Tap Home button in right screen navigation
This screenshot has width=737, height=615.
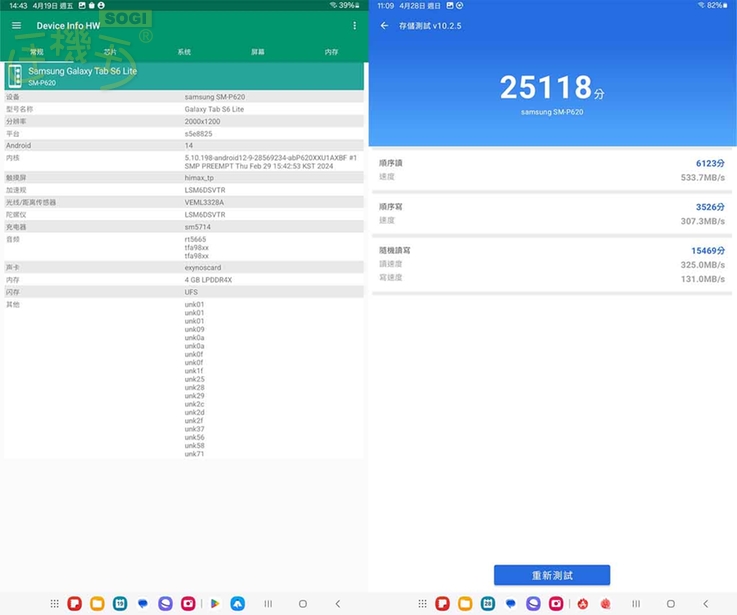point(671,603)
